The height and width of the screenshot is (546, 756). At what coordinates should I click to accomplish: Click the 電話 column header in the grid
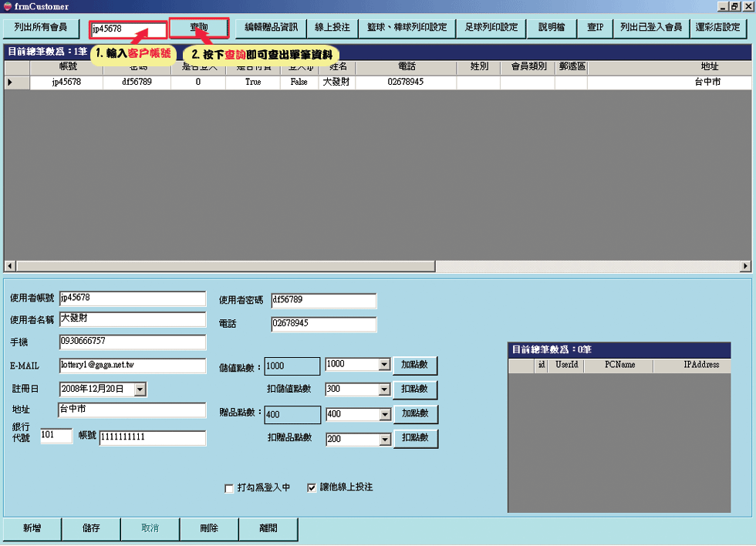point(406,67)
